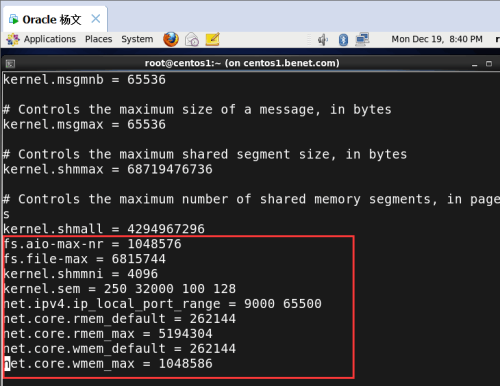500x386 pixels.
Task: Click the line net.core.wmem_default = 262144
Action: 119,349
